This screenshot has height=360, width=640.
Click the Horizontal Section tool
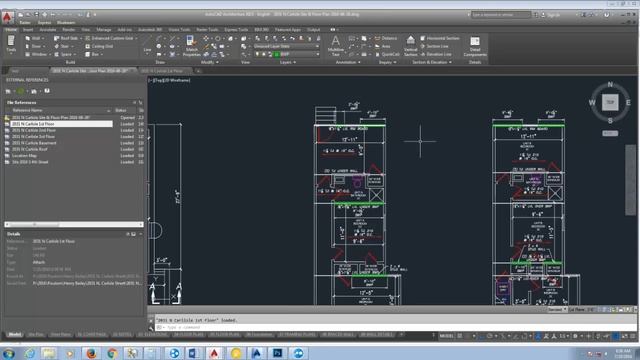(440, 38)
